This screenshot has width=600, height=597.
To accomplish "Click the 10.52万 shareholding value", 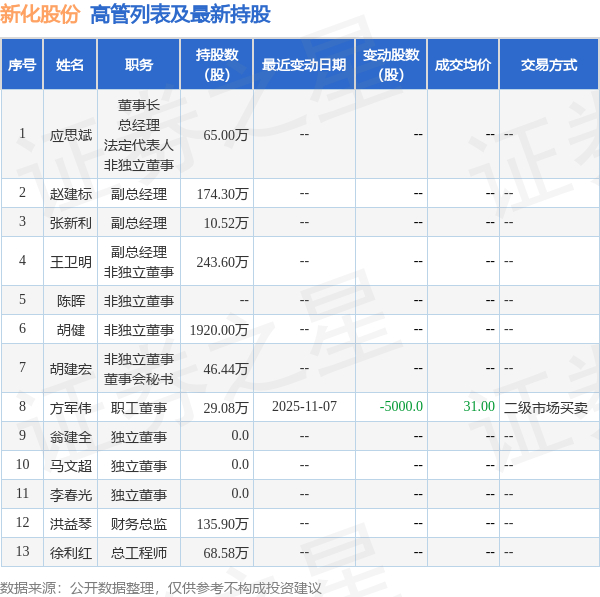I will tap(226, 223).
